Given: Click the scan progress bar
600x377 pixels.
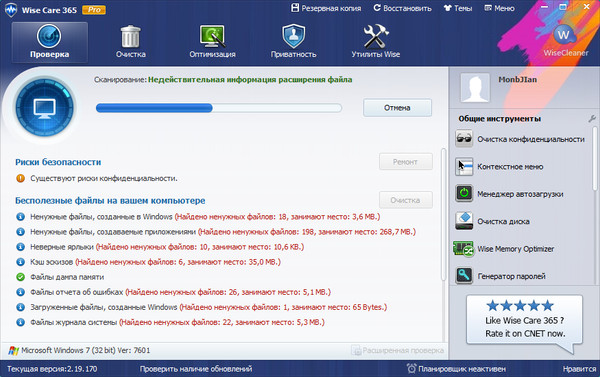Looking at the screenshot, I should pos(219,108).
